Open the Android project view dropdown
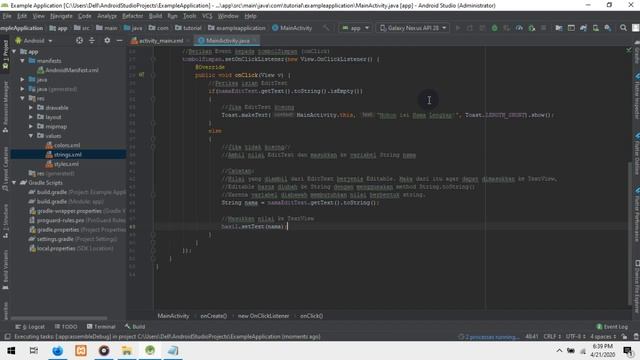The image size is (640, 360). tap(34, 41)
